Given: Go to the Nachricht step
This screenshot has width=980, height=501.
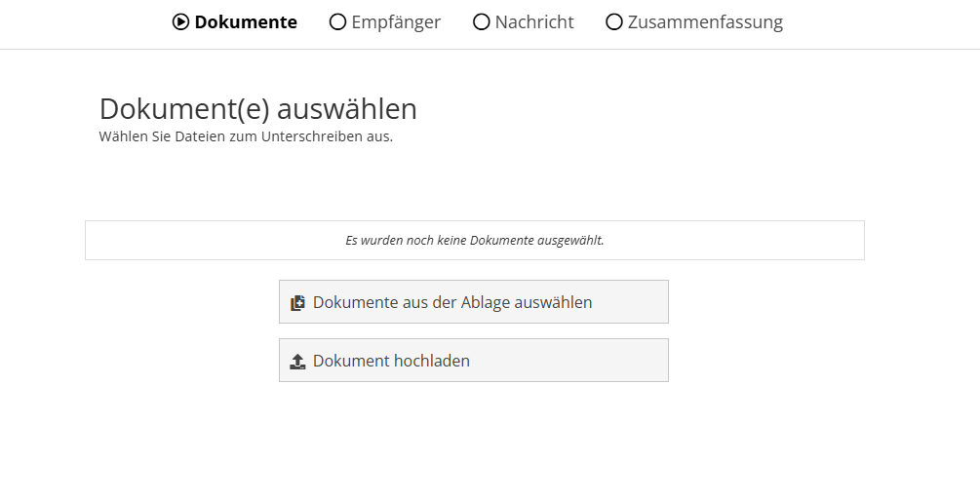Looking at the screenshot, I should [534, 21].
